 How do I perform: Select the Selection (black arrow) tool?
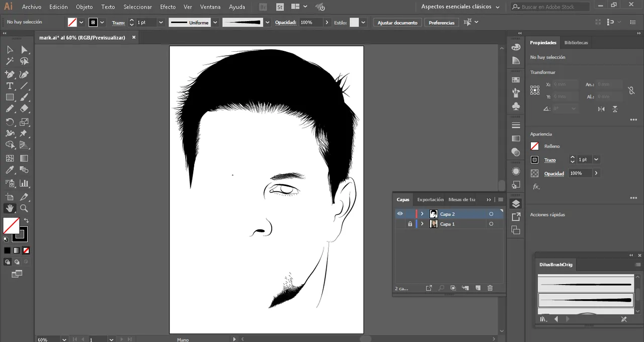pyautogui.click(x=10, y=49)
